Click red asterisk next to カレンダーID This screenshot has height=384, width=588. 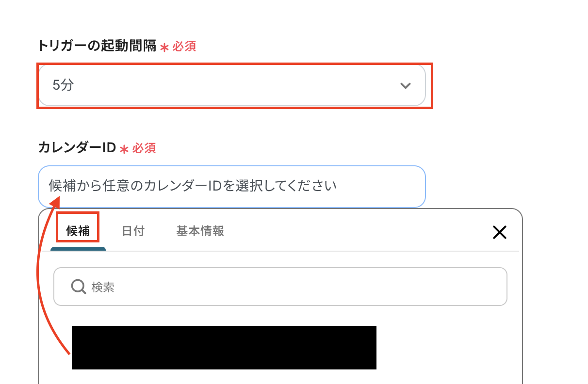point(124,149)
